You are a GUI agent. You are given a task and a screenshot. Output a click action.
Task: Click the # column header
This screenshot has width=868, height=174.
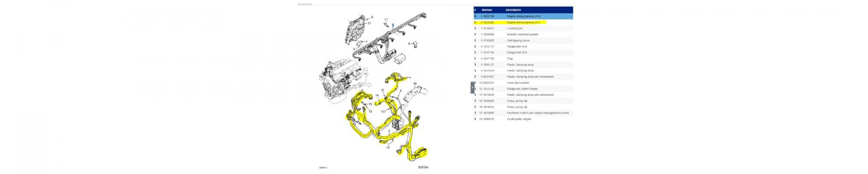(x=475, y=10)
